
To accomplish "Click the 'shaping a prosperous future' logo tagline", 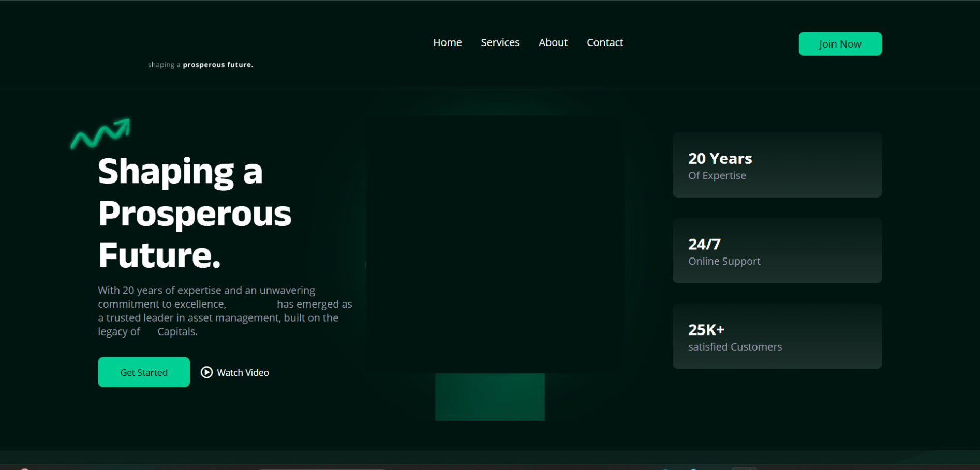I will click(200, 65).
